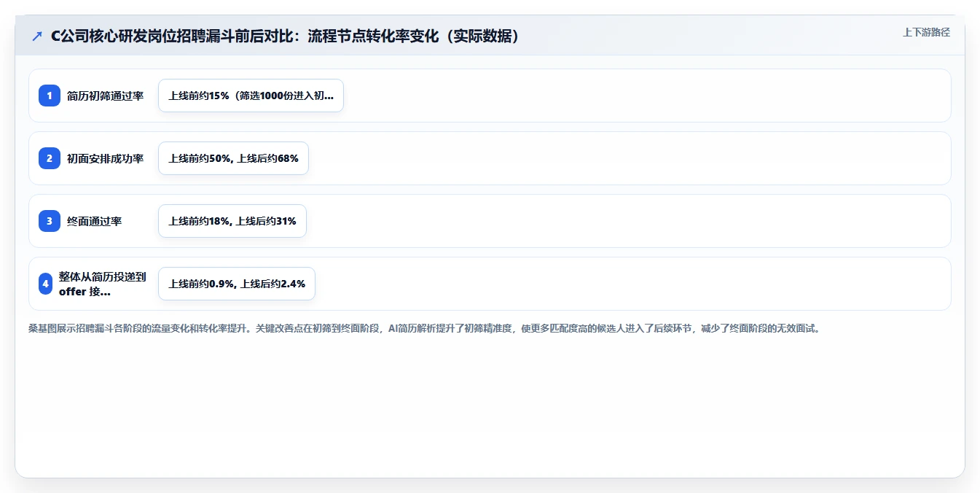Open the 上线前约15% value chip

click(251, 96)
